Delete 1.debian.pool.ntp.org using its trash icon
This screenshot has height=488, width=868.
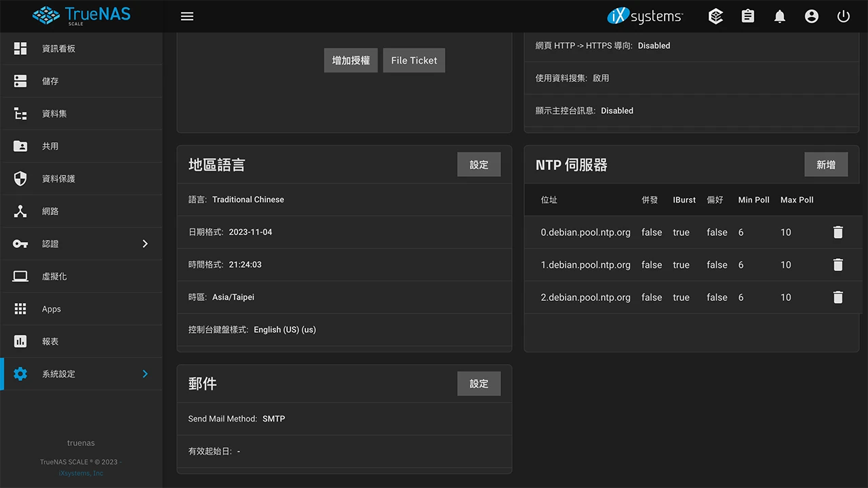point(837,264)
